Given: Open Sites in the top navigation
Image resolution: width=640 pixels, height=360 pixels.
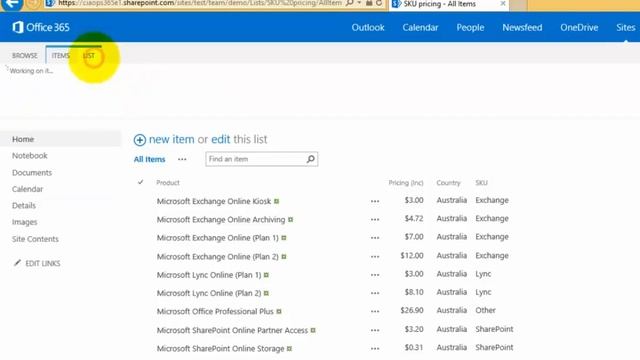Looking at the screenshot, I should 625,27.
